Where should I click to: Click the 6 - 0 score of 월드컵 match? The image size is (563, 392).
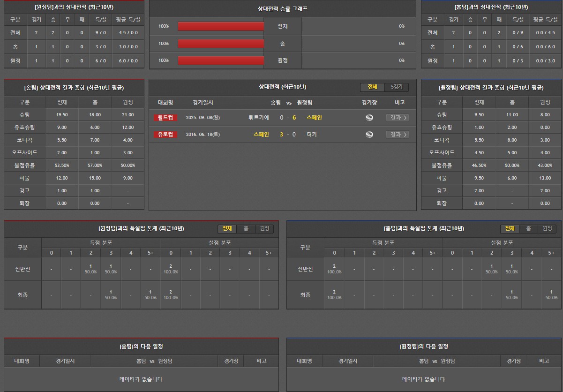tap(288, 118)
